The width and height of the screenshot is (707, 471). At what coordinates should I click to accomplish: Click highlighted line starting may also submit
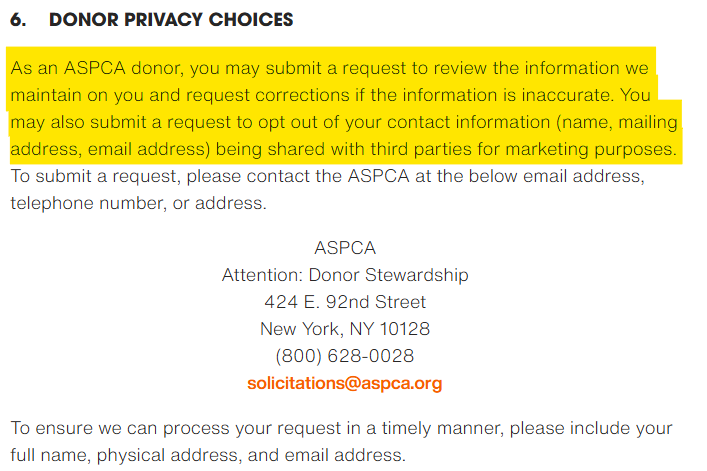(340, 124)
